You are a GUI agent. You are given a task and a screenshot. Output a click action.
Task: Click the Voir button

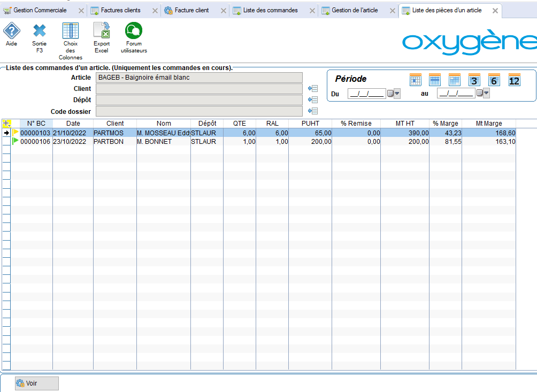[x=36, y=383]
